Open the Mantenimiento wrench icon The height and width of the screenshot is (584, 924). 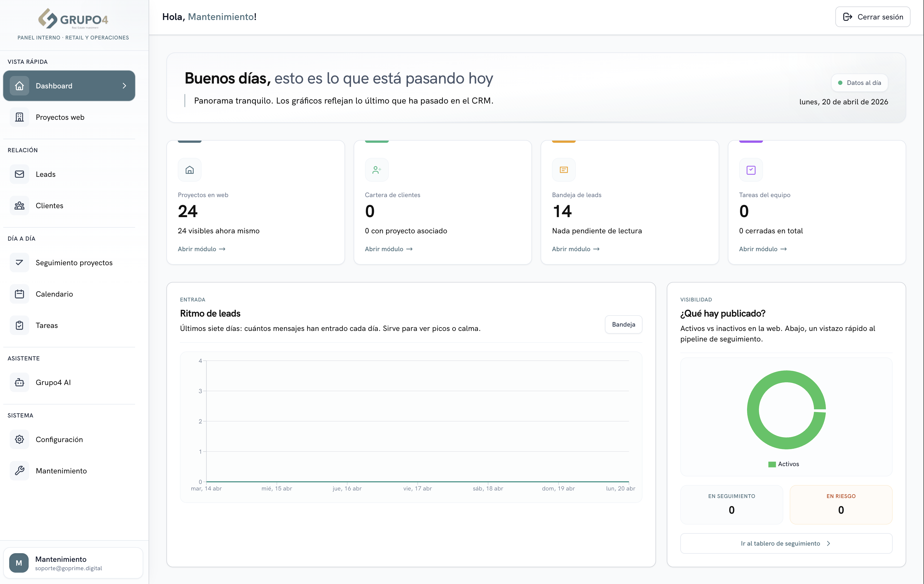[19, 471]
